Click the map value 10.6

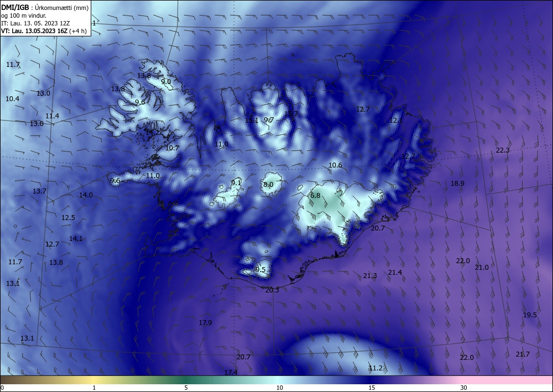pyautogui.click(x=335, y=165)
